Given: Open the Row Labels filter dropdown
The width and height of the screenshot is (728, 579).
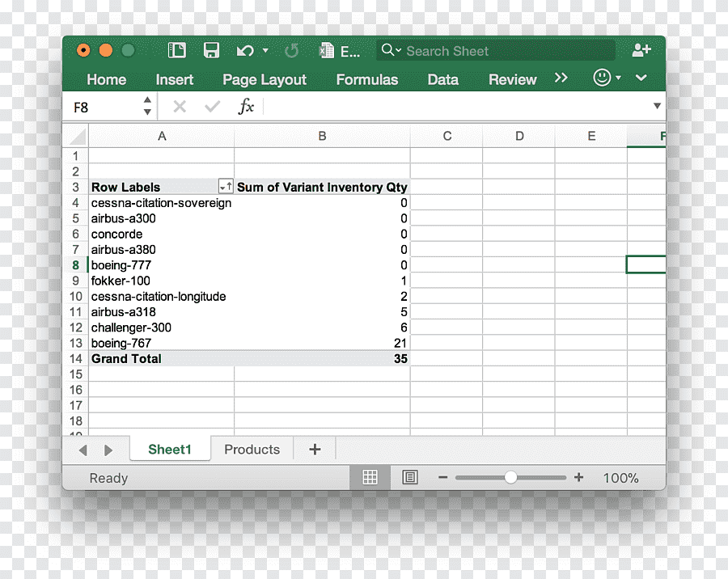Looking at the screenshot, I should pyautogui.click(x=226, y=186).
